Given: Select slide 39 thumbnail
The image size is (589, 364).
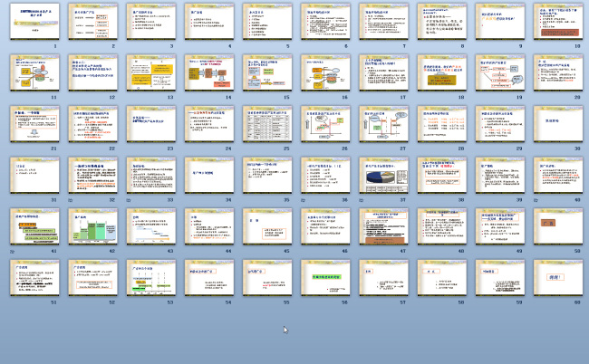Looking at the screenshot, I should pyautogui.click(x=500, y=175).
